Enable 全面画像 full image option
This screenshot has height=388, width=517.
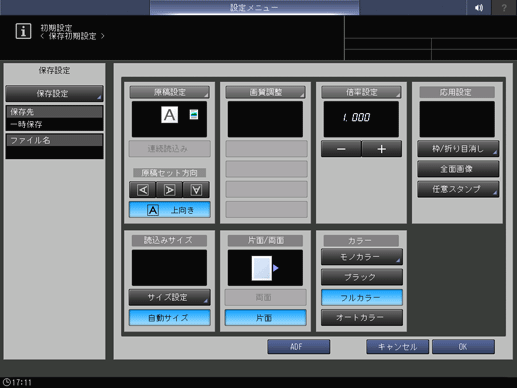coord(458,169)
